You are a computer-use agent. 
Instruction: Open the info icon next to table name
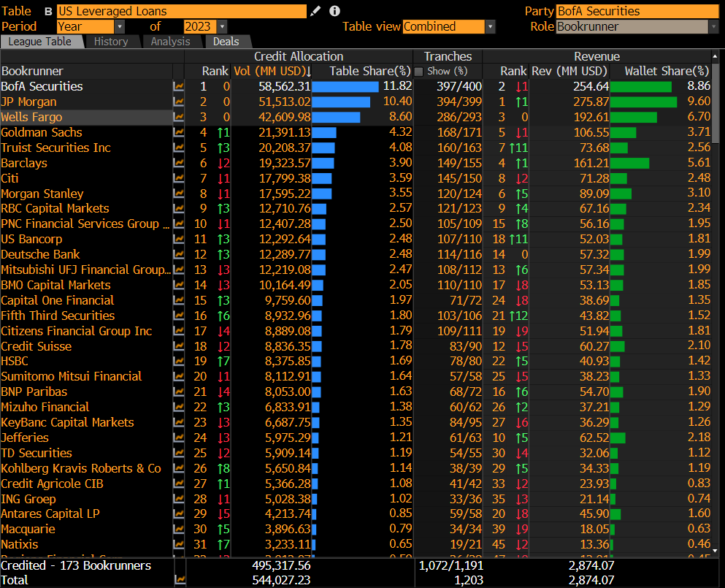click(x=335, y=11)
